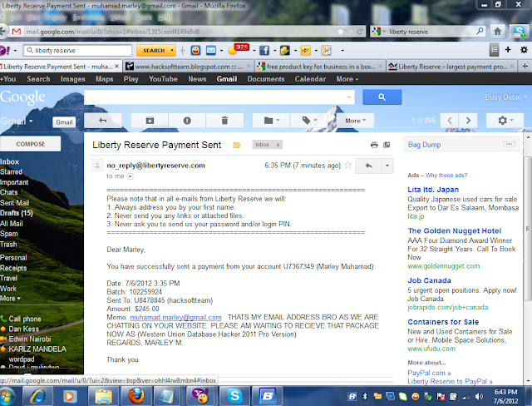
Task: Open Sent Mail in the sidebar
Action: pos(15,203)
